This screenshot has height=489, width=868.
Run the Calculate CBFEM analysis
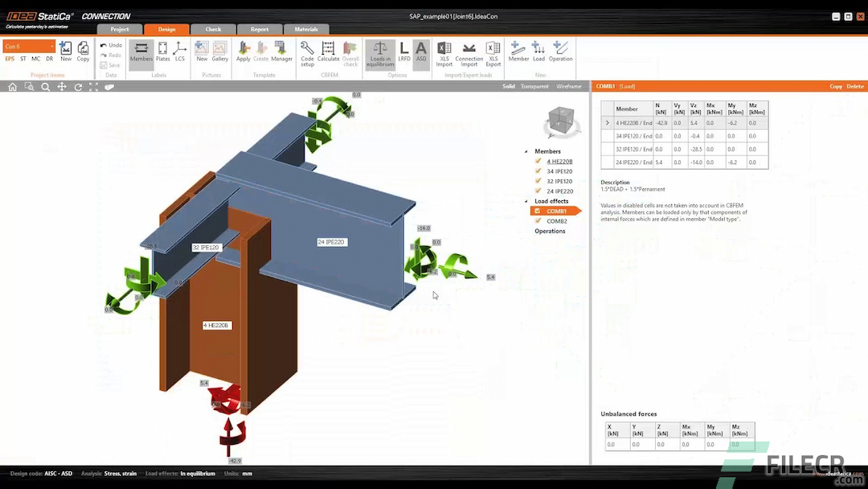pyautogui.click(x=328, y=52)
